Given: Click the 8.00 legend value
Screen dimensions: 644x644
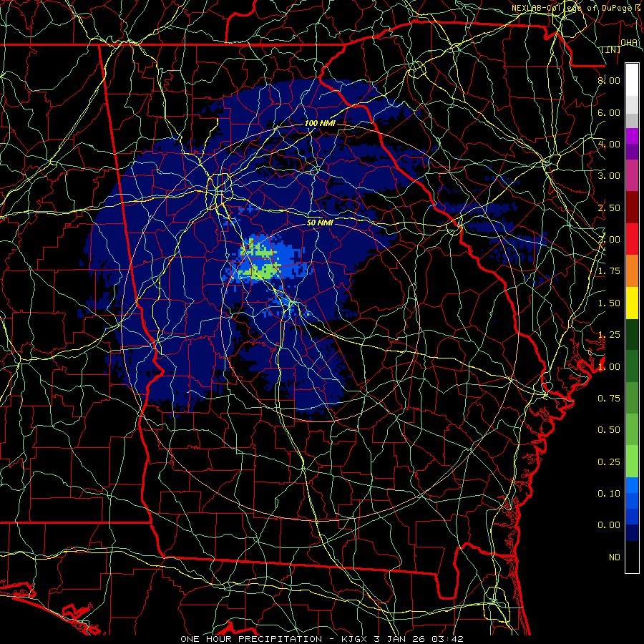Looking at the screenshot, I should pyautogui.click(x=609, y=80).
